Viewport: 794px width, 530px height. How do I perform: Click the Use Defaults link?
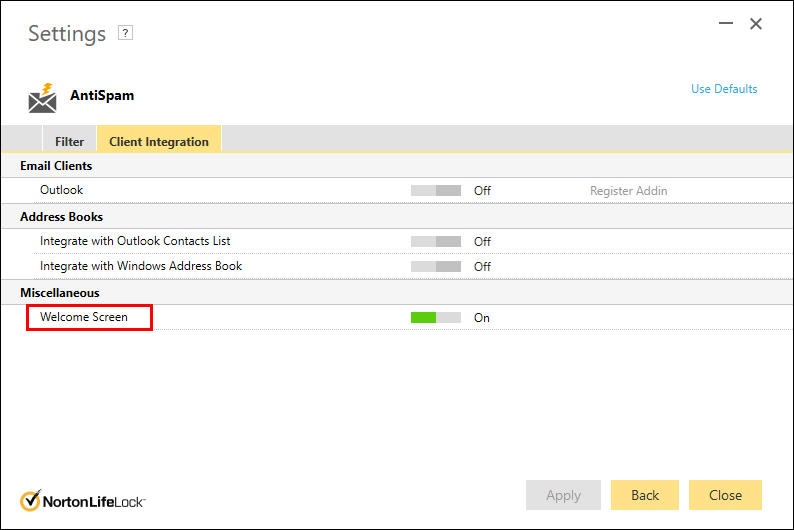pyautogui.click(x=724, y=89)
